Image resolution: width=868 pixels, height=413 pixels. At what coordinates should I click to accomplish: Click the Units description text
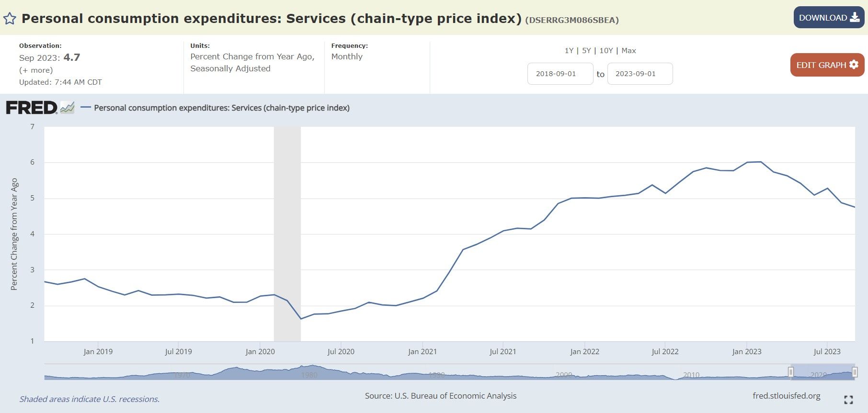pyautogui.click(x=252, y=62)
